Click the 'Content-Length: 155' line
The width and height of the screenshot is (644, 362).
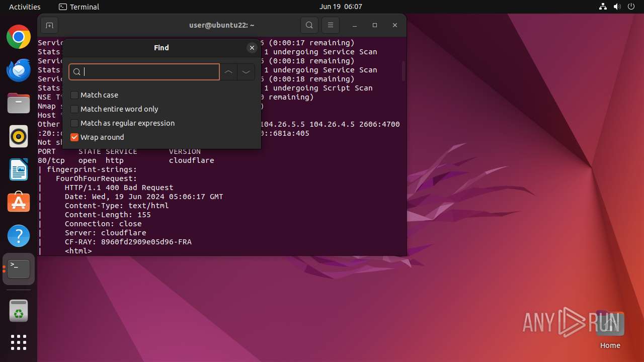pyautogui.click(x=108, y=215)
